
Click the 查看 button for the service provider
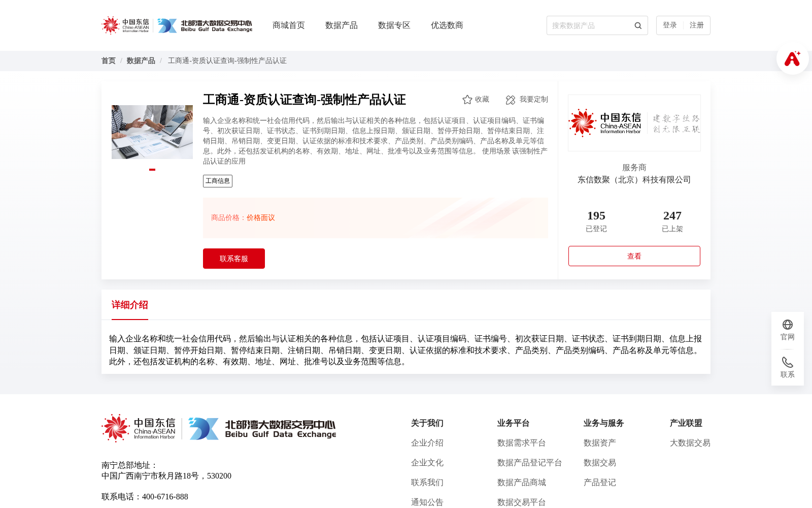(634, 256)
